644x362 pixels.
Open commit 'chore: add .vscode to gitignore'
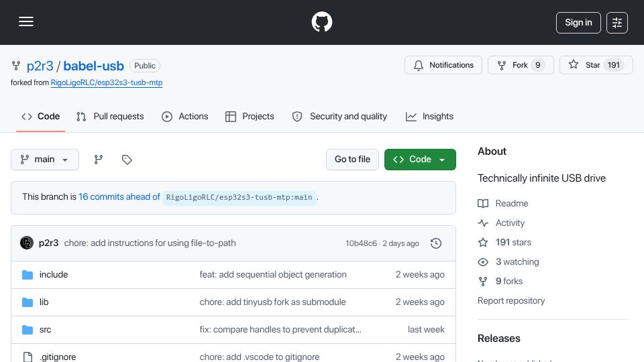point(260,357)
